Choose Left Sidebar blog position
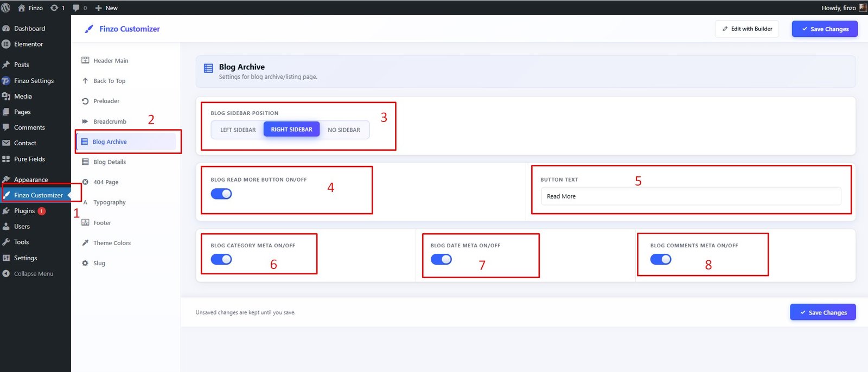The height and width of the screenshot is (372, 868). click(238, 130)
